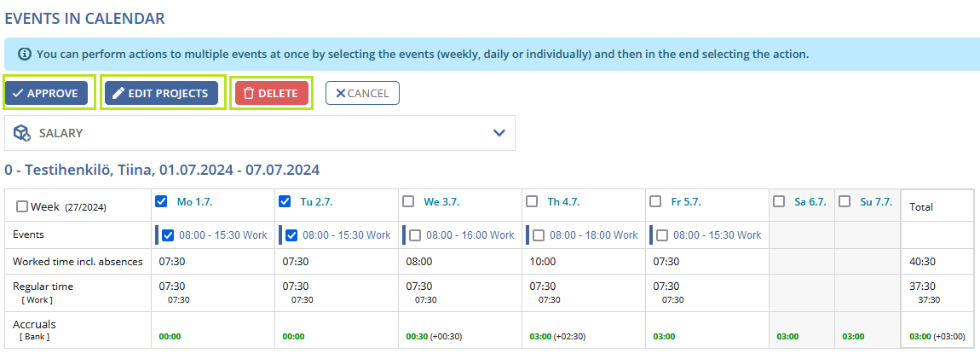Click the X icon on Cancel
This screenshot has width=980, height=359.
[341, 93]
